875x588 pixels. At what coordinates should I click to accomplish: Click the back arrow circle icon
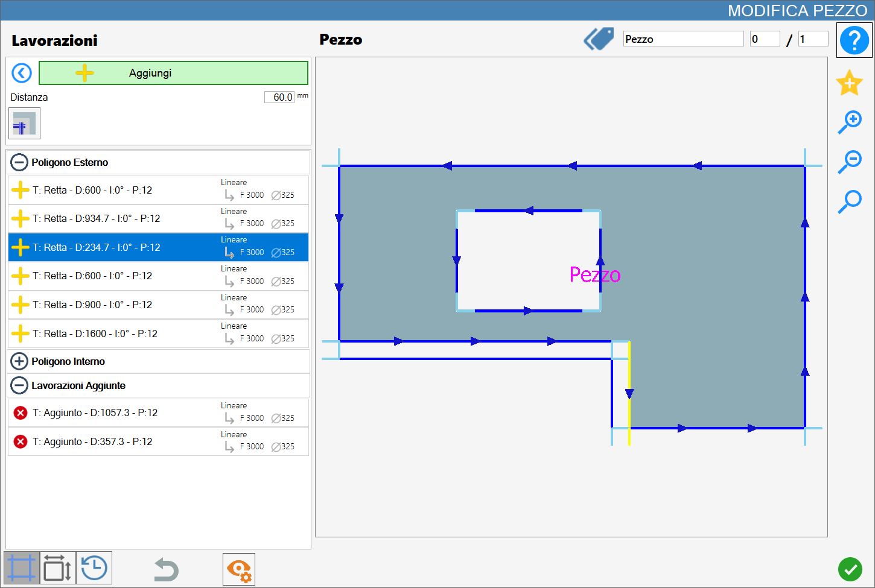click(22, 74)
